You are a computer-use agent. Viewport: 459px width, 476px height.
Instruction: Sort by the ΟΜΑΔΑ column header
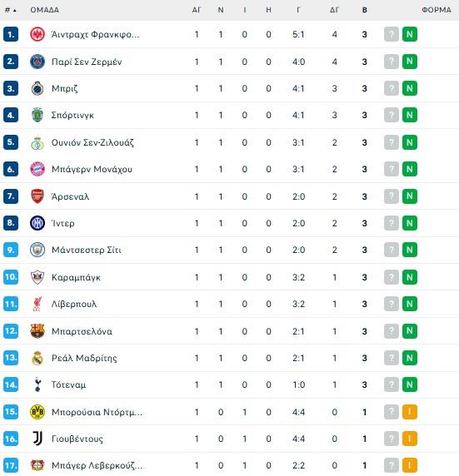[45, 10]
